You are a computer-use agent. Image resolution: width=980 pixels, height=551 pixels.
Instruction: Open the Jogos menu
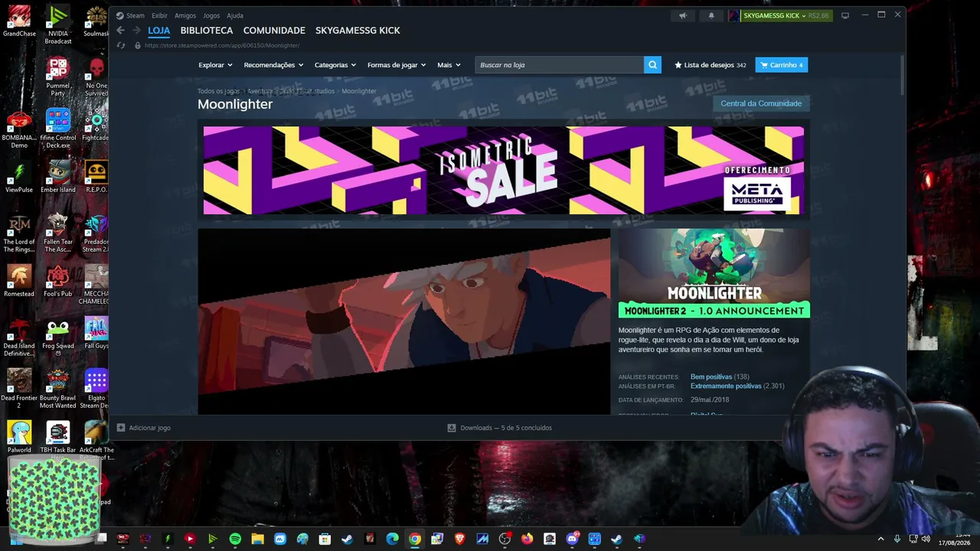pos(211,15)
